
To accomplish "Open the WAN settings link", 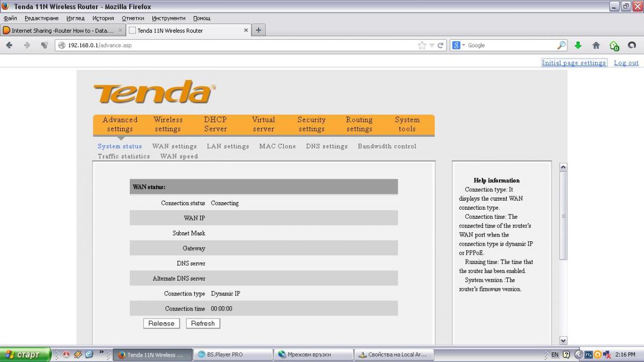I will click(x=174, y=146).
